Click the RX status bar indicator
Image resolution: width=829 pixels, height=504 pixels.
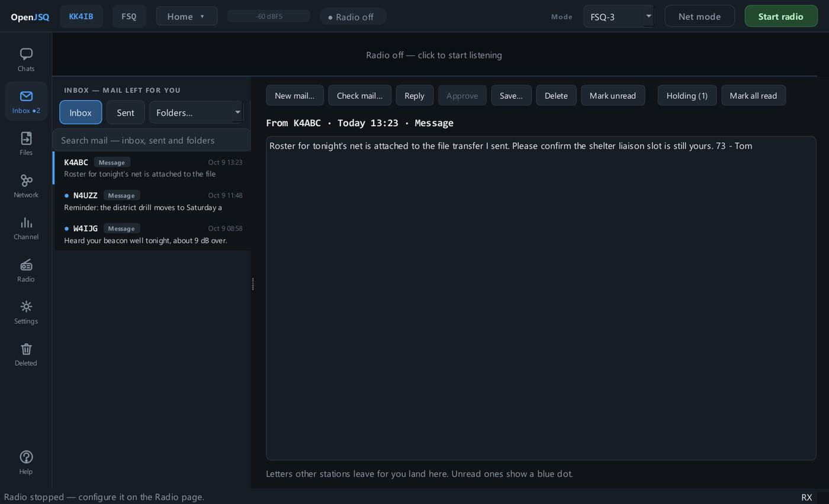pos(806,497)
